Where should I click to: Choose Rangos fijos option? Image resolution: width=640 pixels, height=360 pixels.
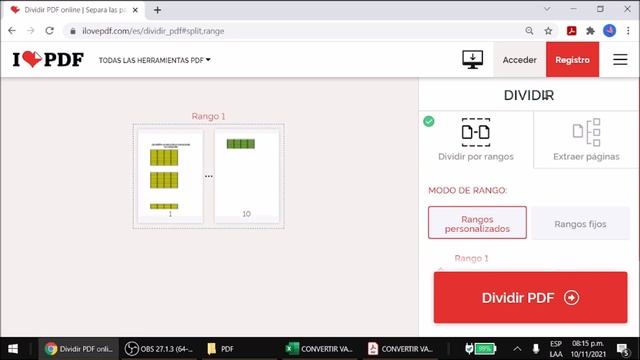(x=580, y=224)
